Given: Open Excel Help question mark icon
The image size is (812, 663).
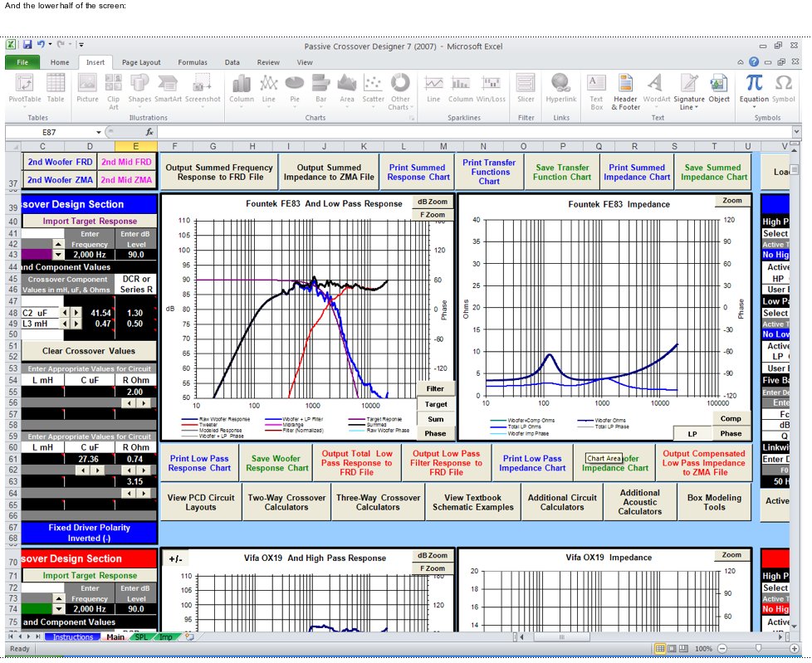Looking at the screenshot, I should (754, 61).
